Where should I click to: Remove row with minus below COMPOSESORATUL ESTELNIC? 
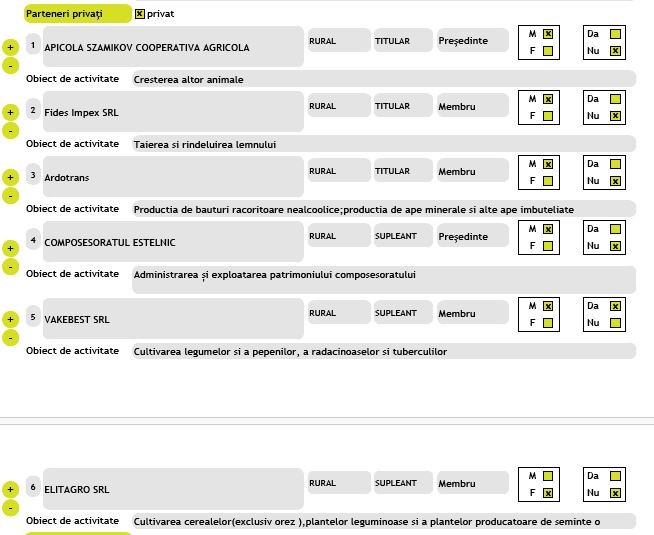(x=10, y=267)
